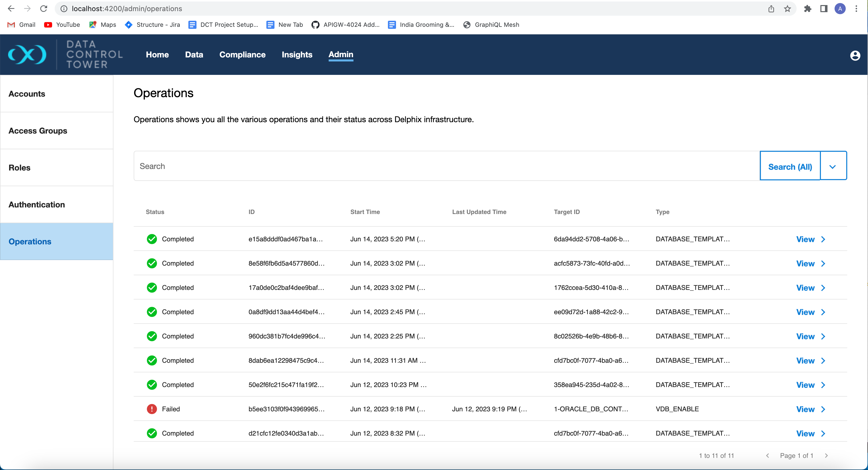Go to the previous page chevron
The width and height of the screenshot is (868, 470).
click(767, 456)
